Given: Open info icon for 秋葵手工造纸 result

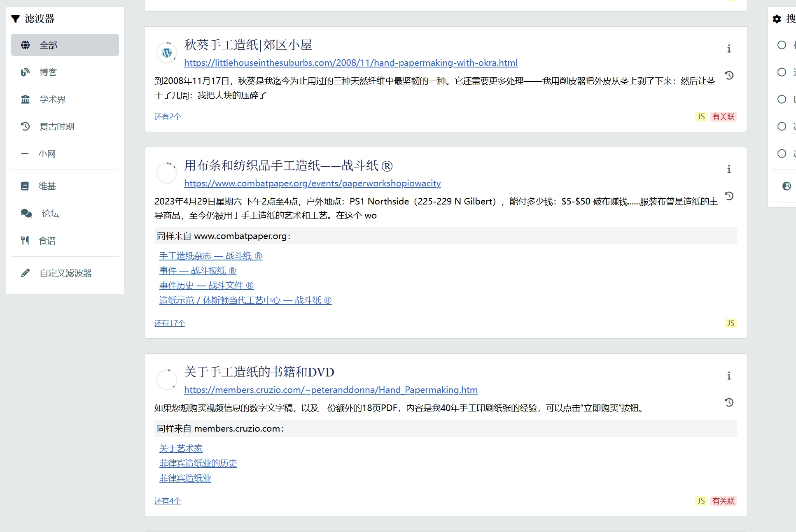Looking at the screenshot, I should point(729,49).
